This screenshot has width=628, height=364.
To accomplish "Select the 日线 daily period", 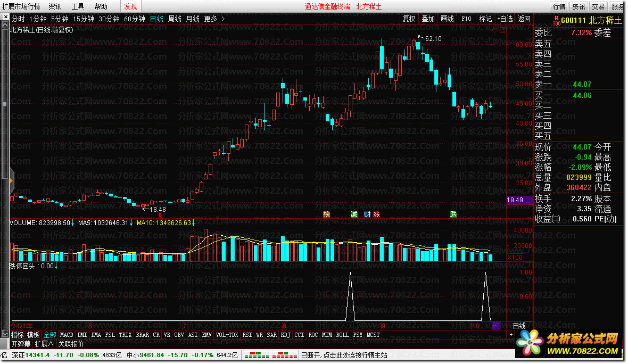I will (x=156, y=19).
